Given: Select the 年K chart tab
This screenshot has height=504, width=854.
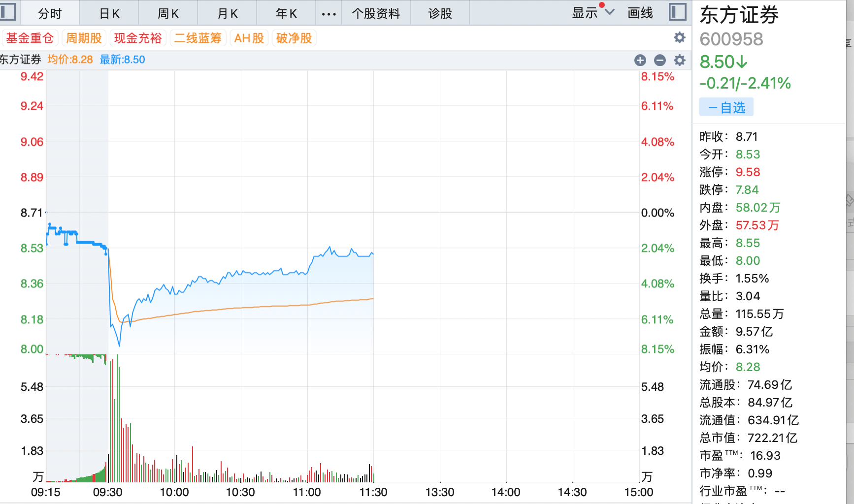Looking at the screenshot, I should 286,13.
